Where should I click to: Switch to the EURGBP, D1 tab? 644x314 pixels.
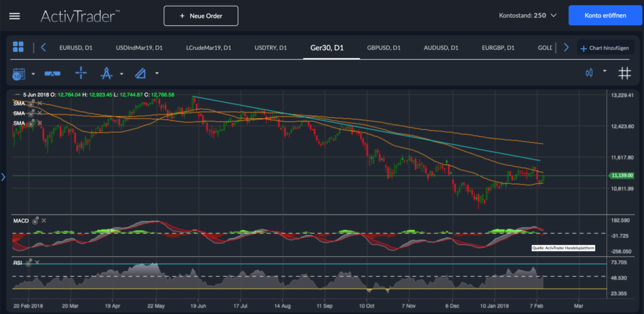(x=498, y=47)
